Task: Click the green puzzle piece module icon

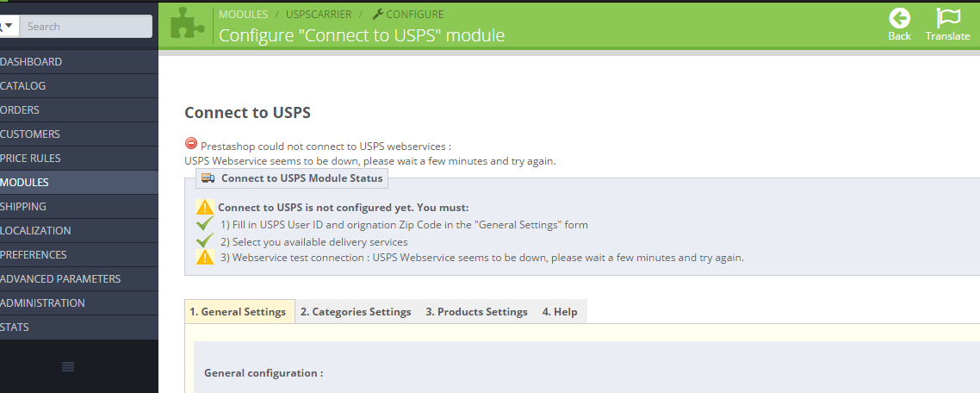Action: 189,24
